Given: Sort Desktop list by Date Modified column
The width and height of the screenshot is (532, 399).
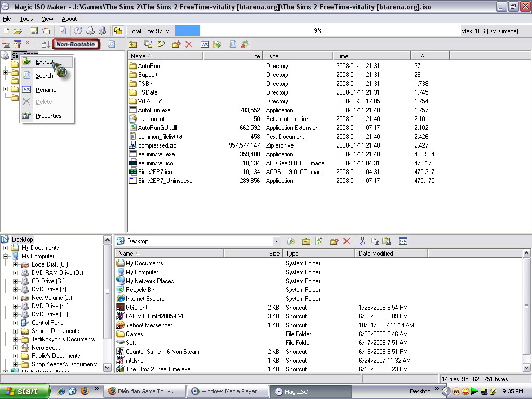Looking at the screenshot, I should [391, 254].
